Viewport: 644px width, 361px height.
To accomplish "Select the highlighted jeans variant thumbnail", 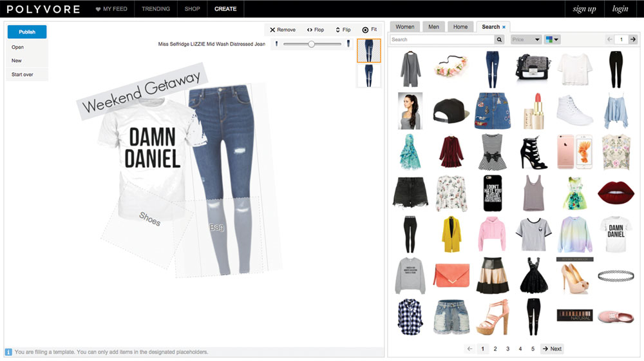I will (x=369, y=50).
